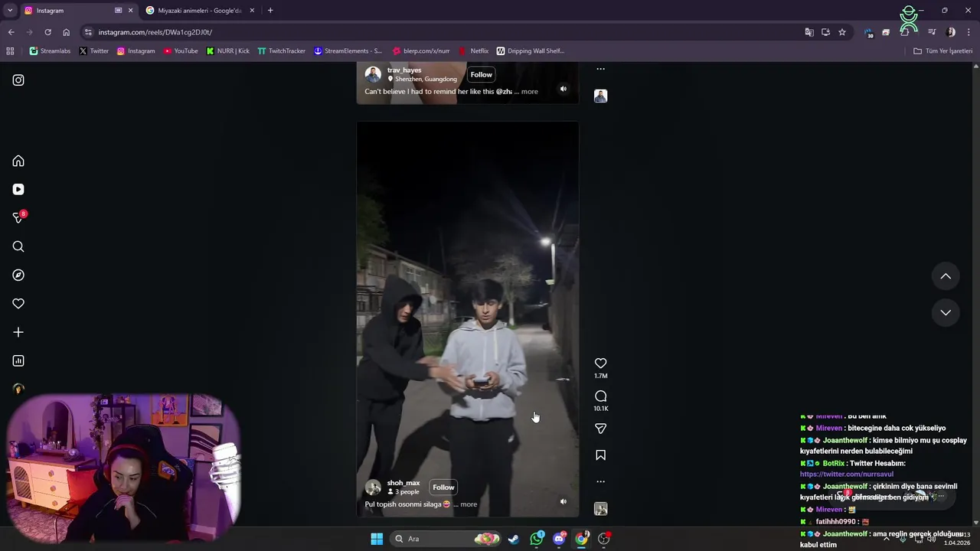Expand the trav_hayes caption with more

point(530,92)
